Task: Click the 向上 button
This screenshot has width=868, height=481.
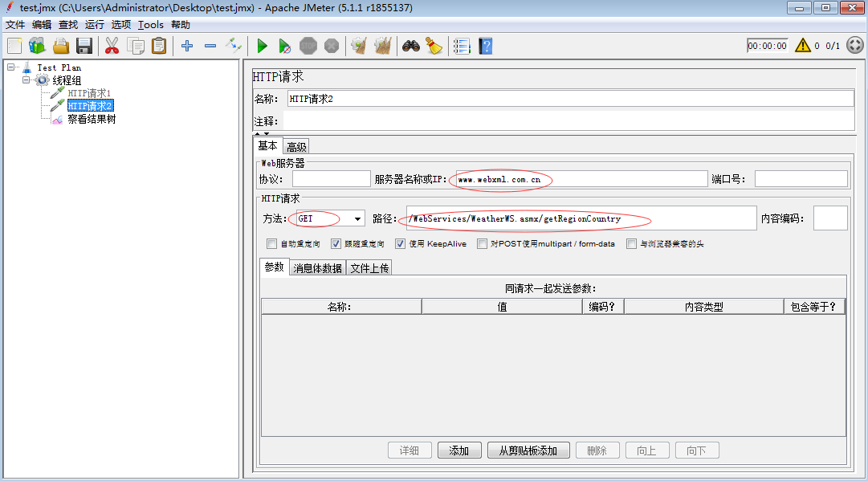Action: pyautogui.click(x=647, y=450)
